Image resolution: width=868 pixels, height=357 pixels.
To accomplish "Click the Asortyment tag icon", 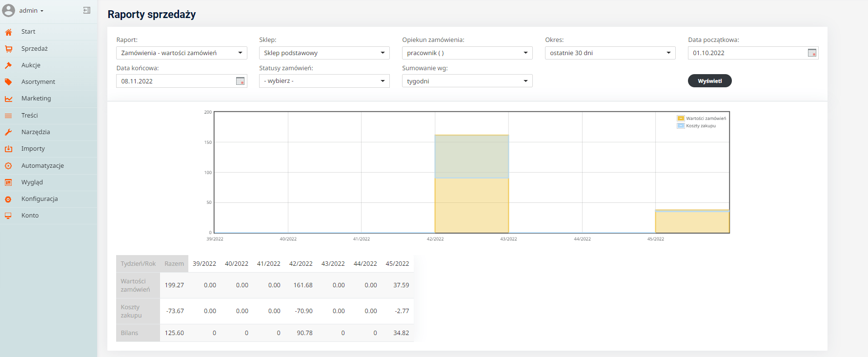I will click(8, 82).
